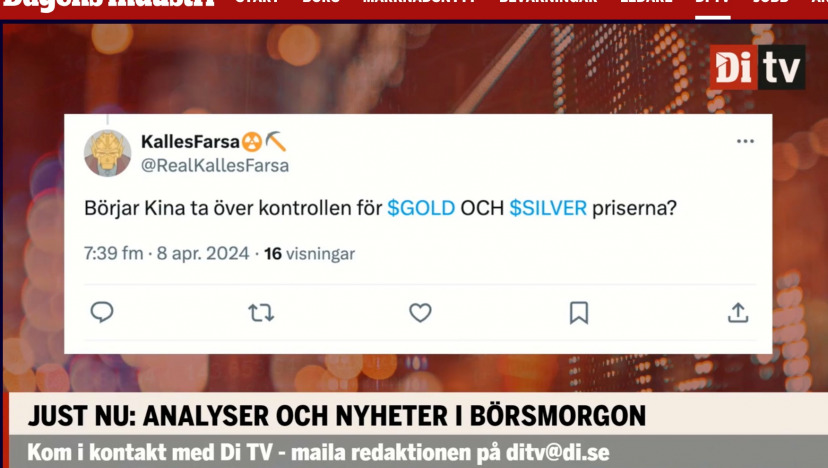Click the radioactive emoji beside KallesFarsa

[252, 142]
